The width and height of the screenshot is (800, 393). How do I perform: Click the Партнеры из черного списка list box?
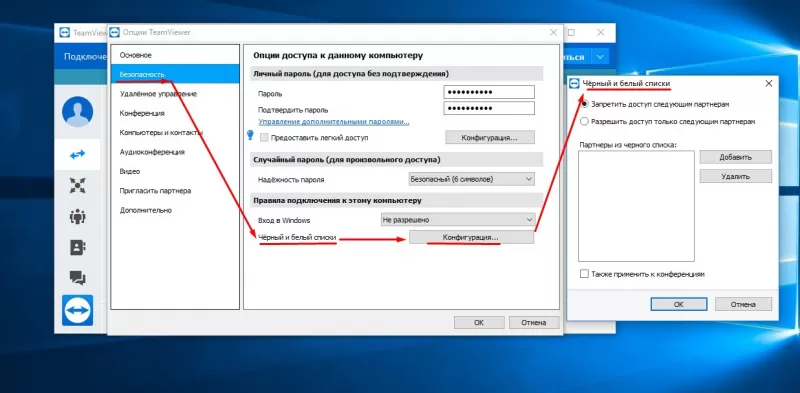coord(636,206)
